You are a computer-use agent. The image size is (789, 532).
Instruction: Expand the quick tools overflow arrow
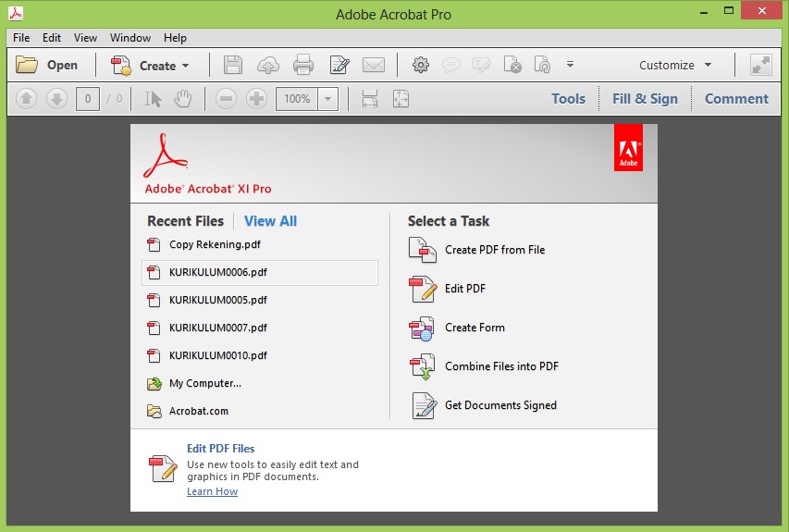click(x=570, y=65)
